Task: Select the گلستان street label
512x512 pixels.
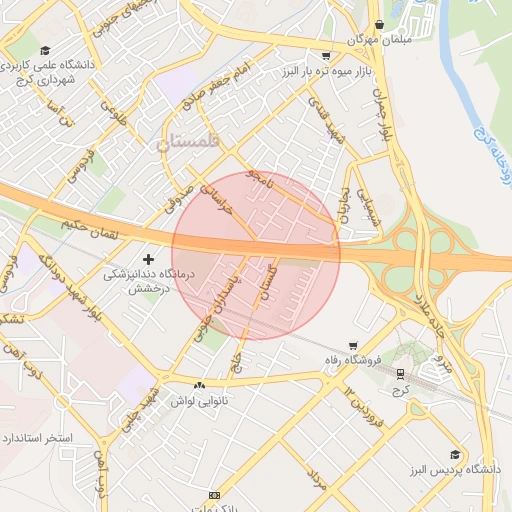Action: tap(269, 283)
